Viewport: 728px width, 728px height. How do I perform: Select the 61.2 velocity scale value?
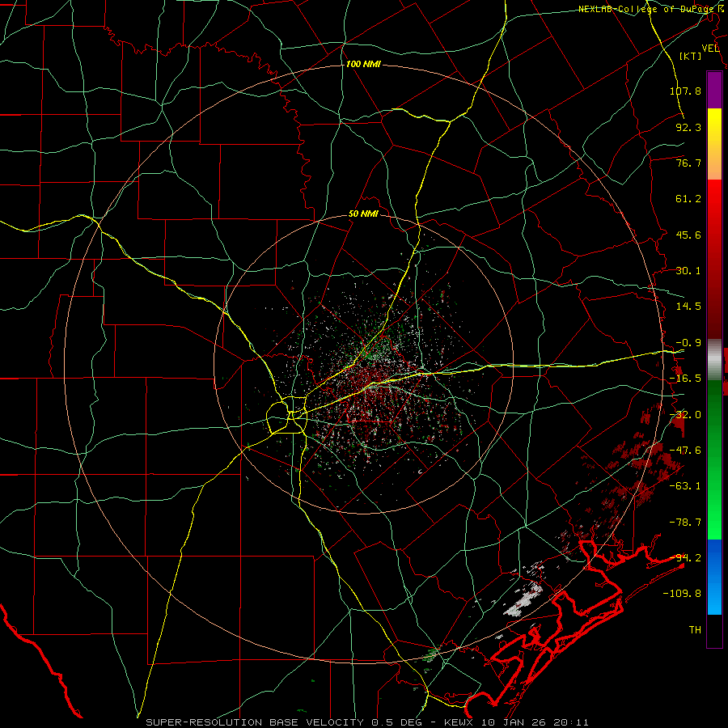click(688, 199)
